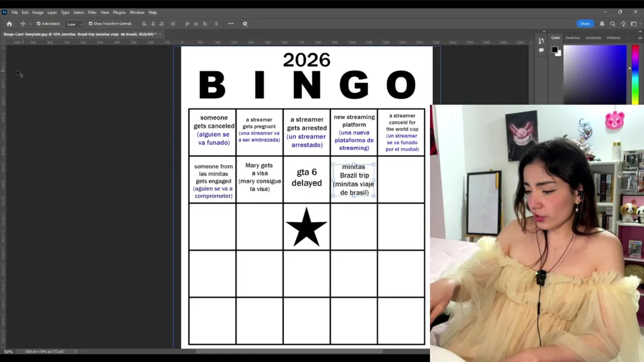Toggle Show Transform Controls checkbox

[91, 24]
